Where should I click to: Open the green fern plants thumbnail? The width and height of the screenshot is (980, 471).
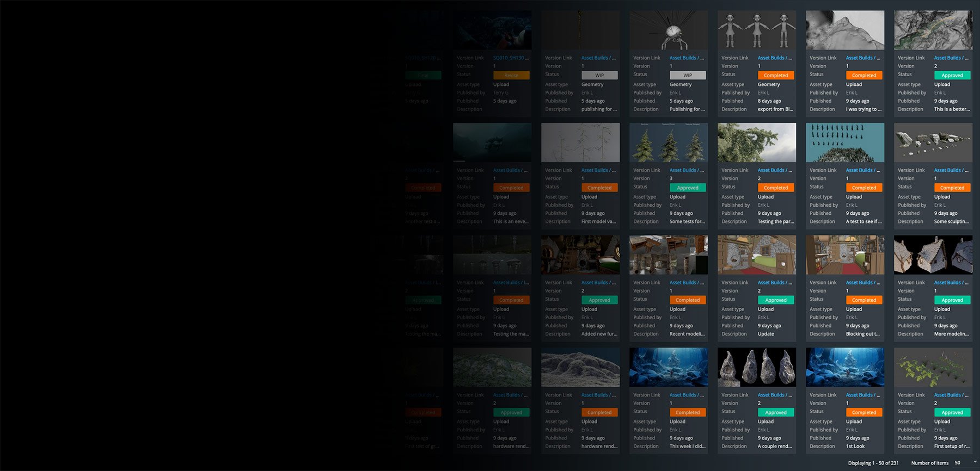[933, 367]
